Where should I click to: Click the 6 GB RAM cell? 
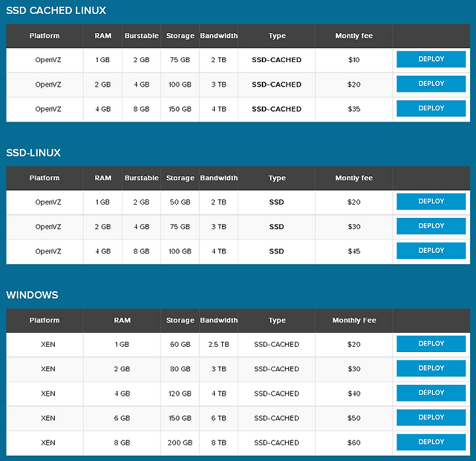coord(122,418)
